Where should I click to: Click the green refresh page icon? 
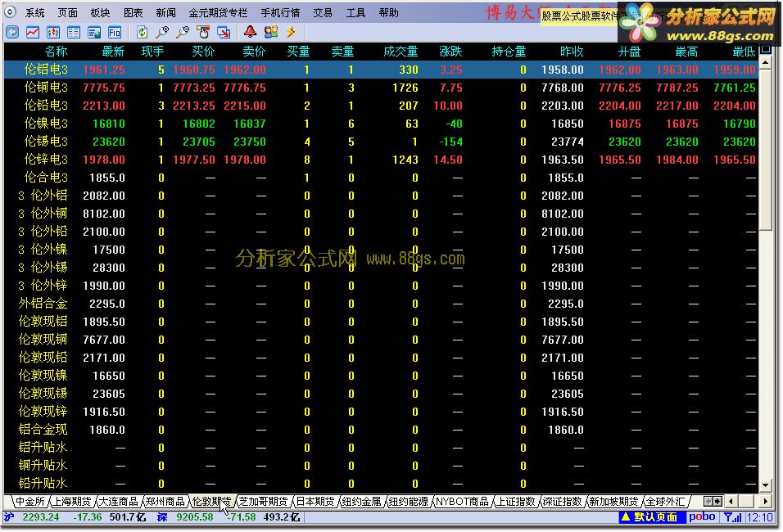click(x=143, y=33)
